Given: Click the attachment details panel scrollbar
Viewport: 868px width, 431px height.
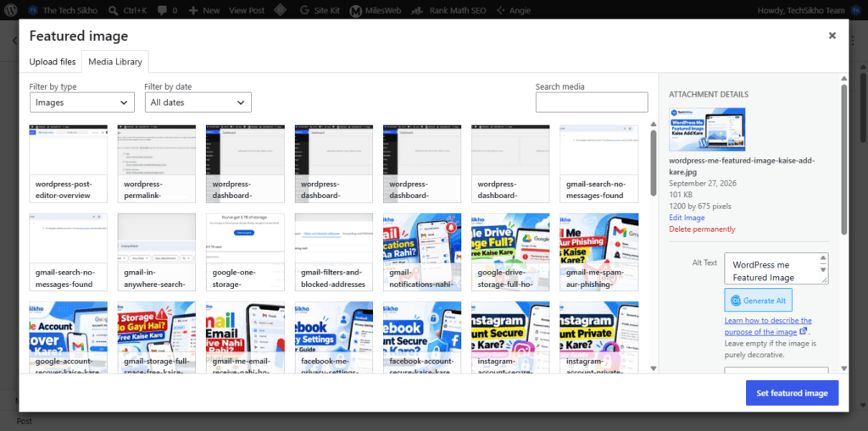Looking at the screenshot, I should 843,159.
